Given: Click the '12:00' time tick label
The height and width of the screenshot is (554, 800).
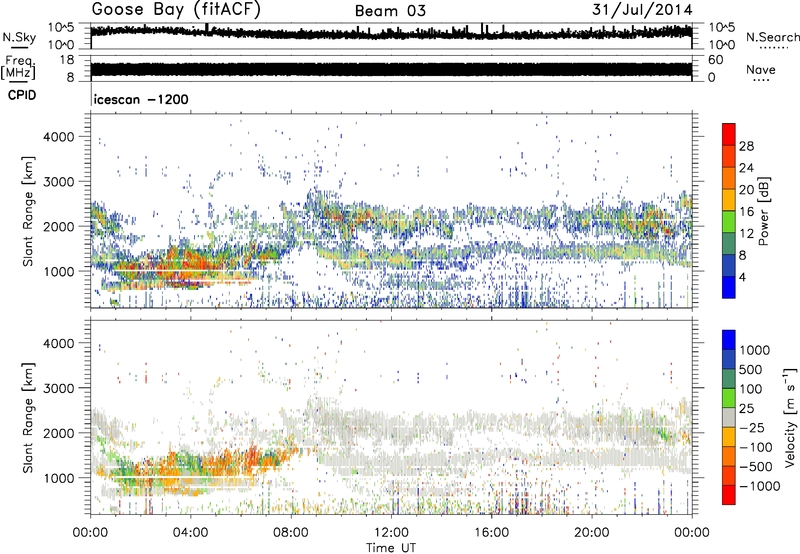Looking at the screenshot, I should (391, 533).
